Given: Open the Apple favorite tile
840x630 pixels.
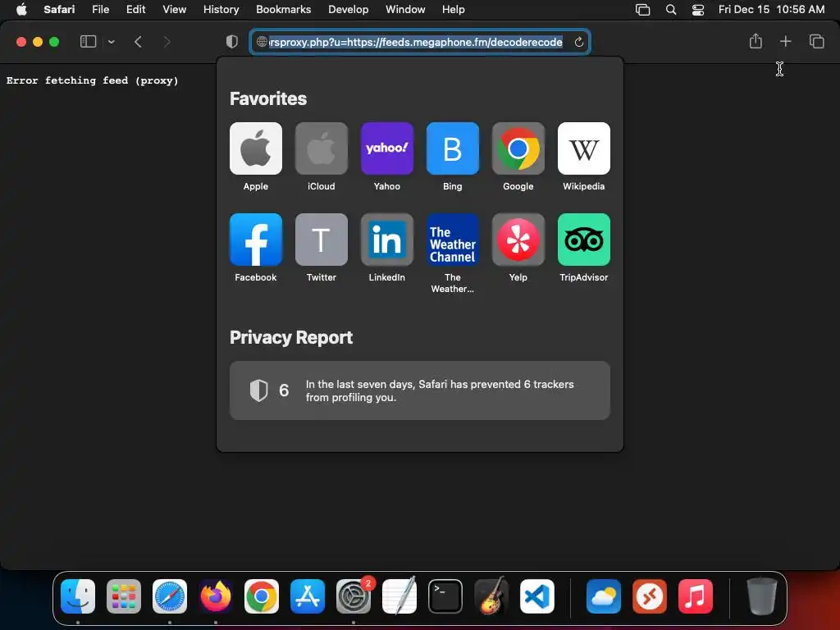Looking at the screenshot, I should pos(256,148).
